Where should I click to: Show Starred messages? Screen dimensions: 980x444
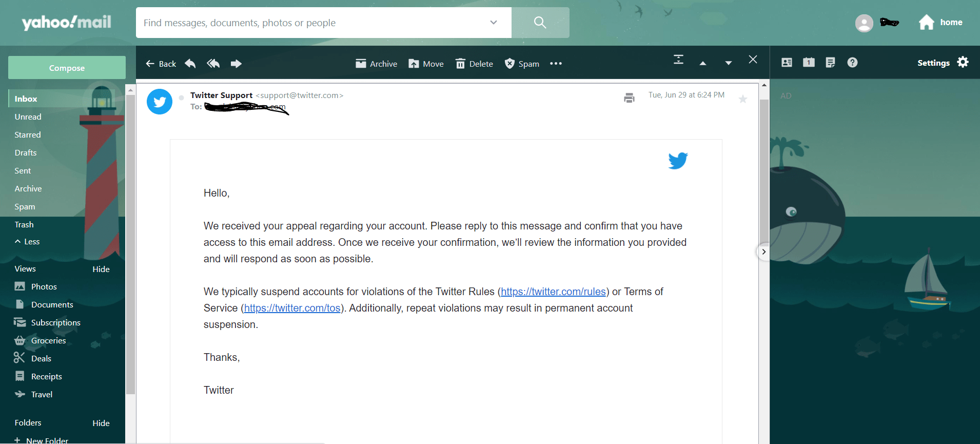pyautogui.click(x=28, y=134)
